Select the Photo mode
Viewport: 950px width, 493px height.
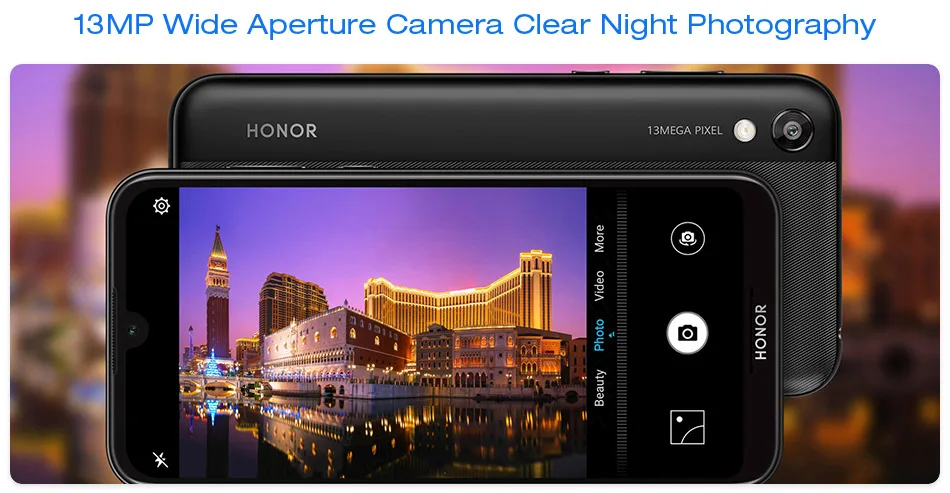(x=599, y=336)
